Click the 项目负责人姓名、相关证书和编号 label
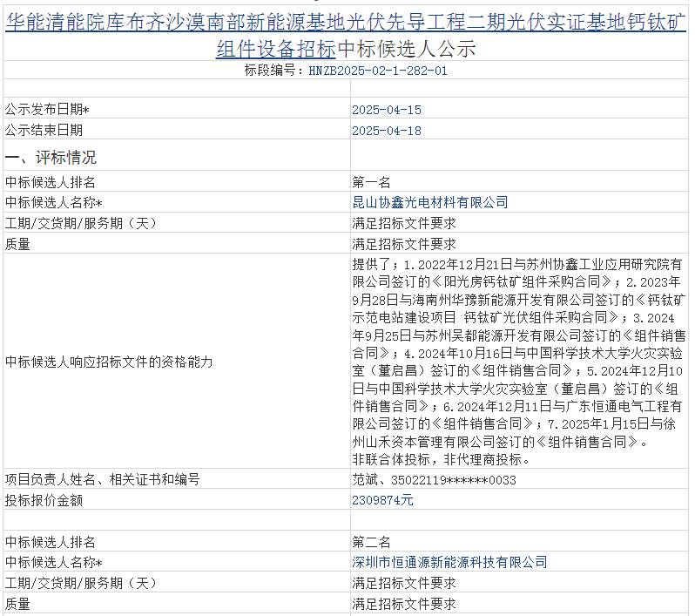Screen dimensions: 695x616 103,479
